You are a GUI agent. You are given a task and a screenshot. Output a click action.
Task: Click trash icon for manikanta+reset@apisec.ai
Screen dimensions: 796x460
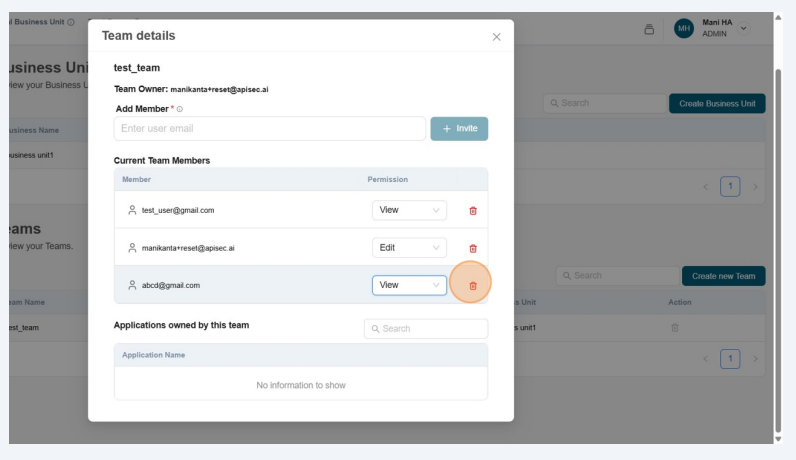click(473, 248)
